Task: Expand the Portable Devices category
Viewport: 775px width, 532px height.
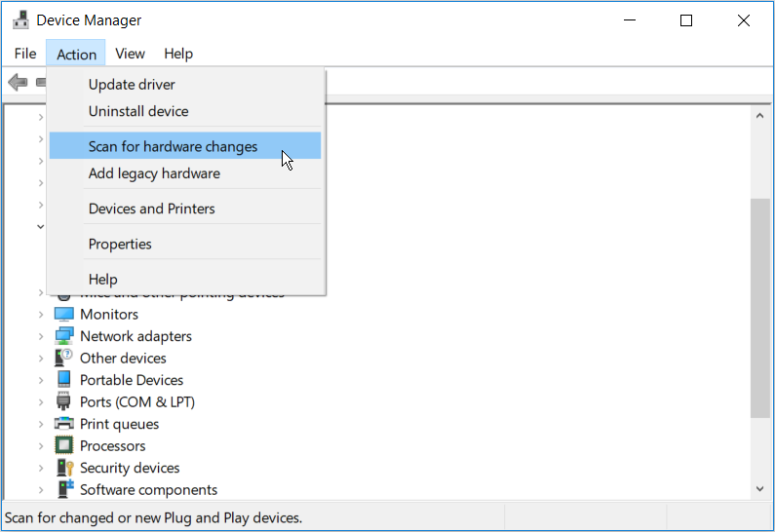Action: 41,380
